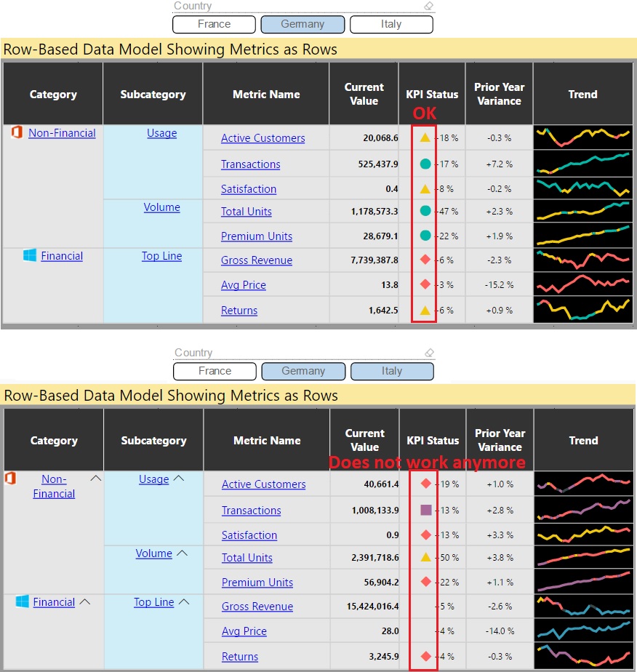Click bottom table Metric Name header
Screen dimensions: 637x672
point(267,440)
